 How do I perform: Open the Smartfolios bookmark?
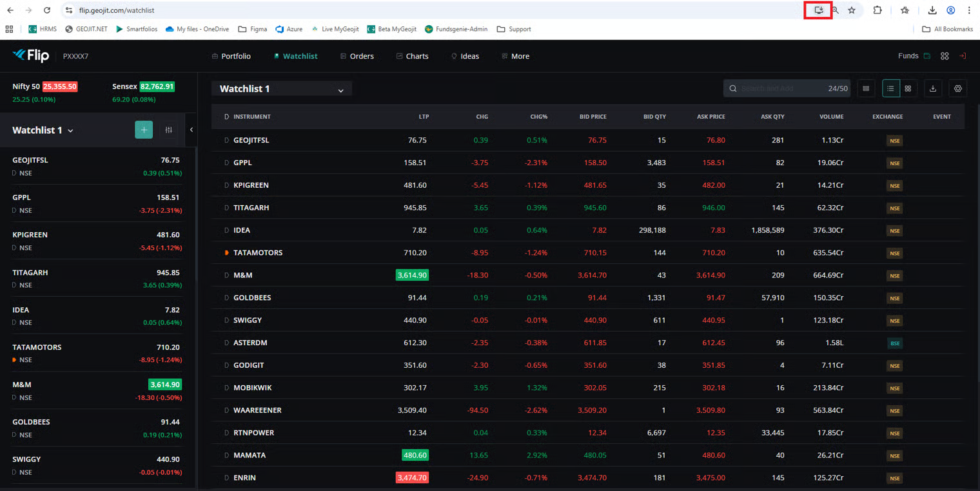[x=137, y=29]
